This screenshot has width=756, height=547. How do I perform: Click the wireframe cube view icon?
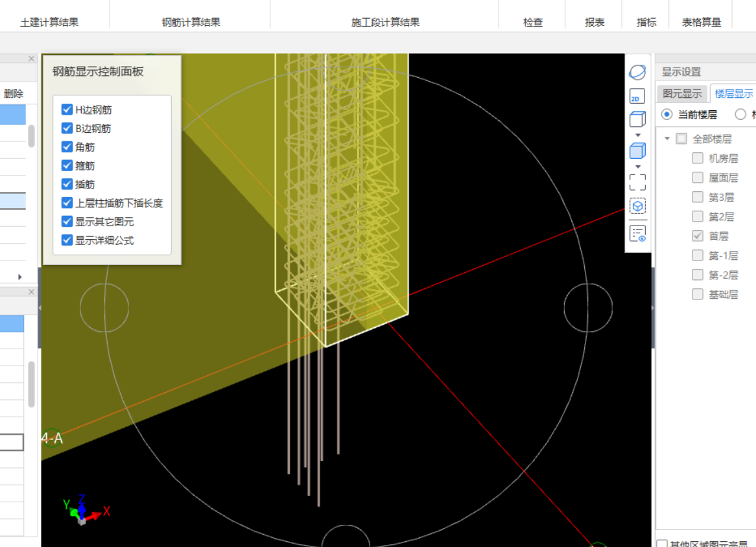pos(637,119)
